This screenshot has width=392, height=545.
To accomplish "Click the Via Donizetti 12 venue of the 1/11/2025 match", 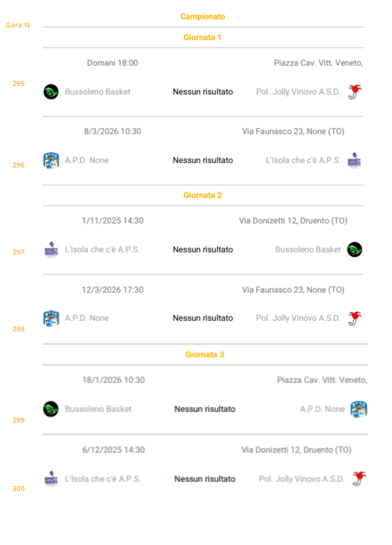I will tap(293, 221).
